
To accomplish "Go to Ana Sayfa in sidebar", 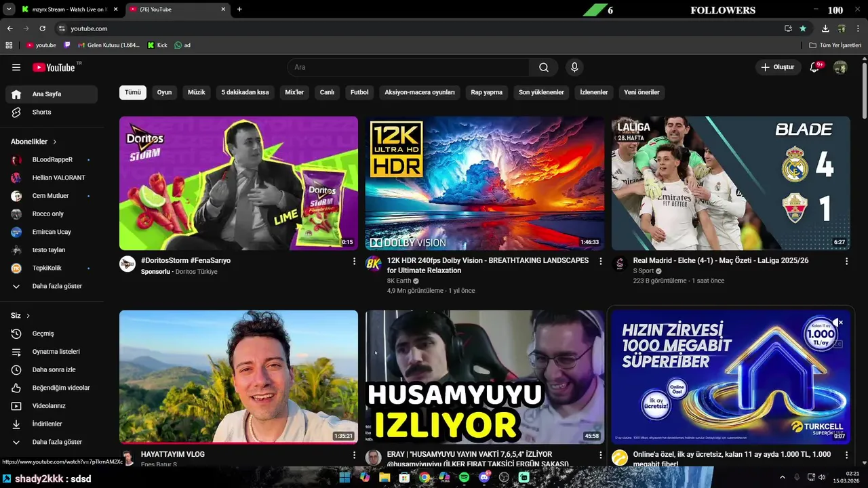I will (52, 94).
